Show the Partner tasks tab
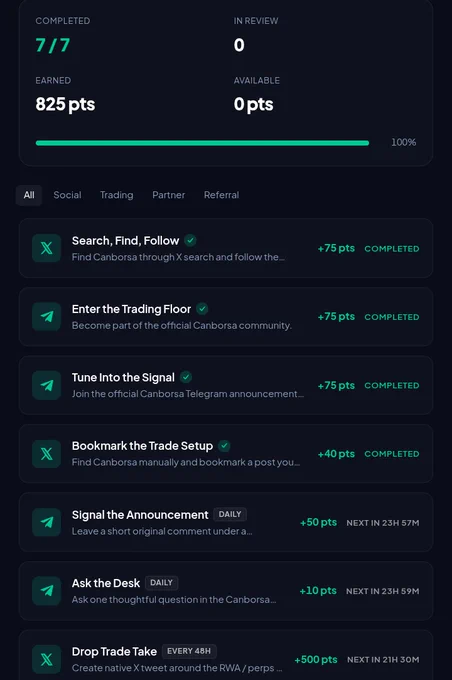This screenshot has height=680, width=452. click(x=168, y=195)
